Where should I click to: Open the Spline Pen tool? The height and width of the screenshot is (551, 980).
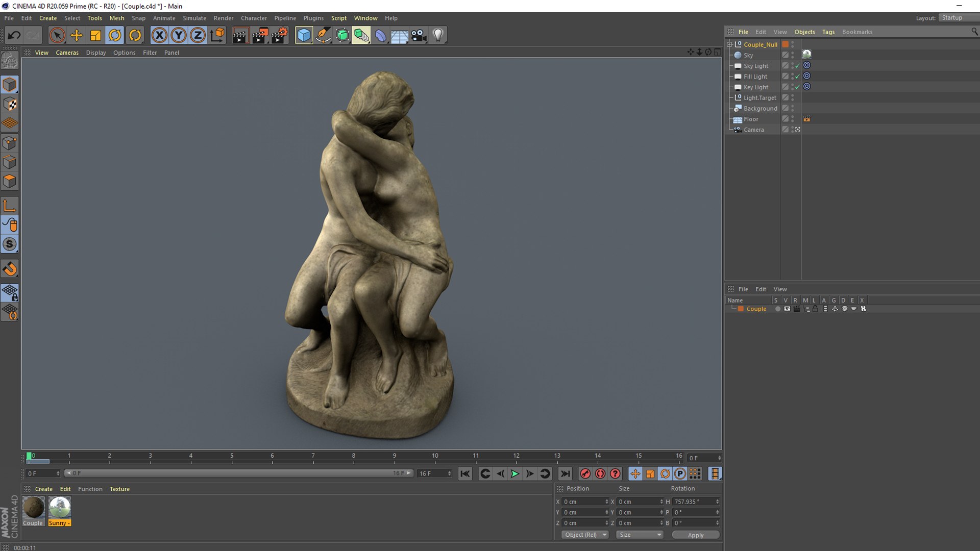pos(323,35)
